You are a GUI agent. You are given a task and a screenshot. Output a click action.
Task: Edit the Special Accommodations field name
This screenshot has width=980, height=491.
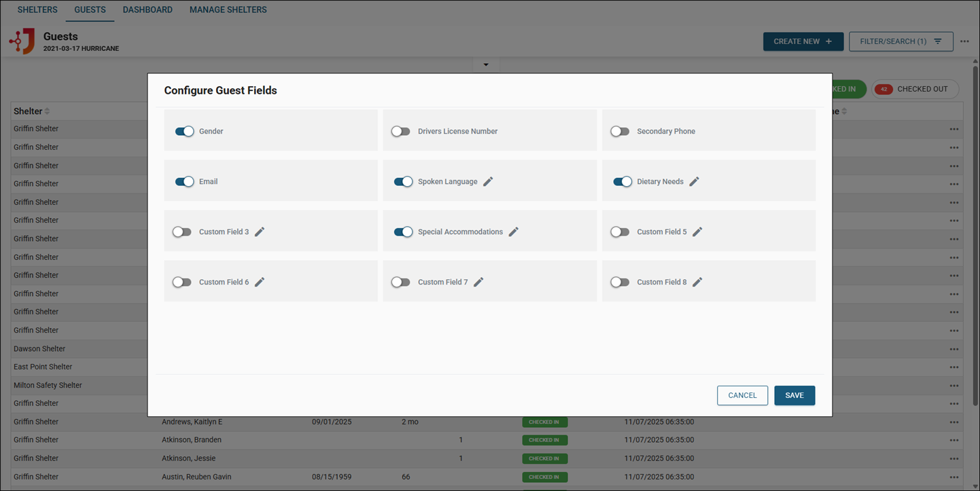click(513, 232)
